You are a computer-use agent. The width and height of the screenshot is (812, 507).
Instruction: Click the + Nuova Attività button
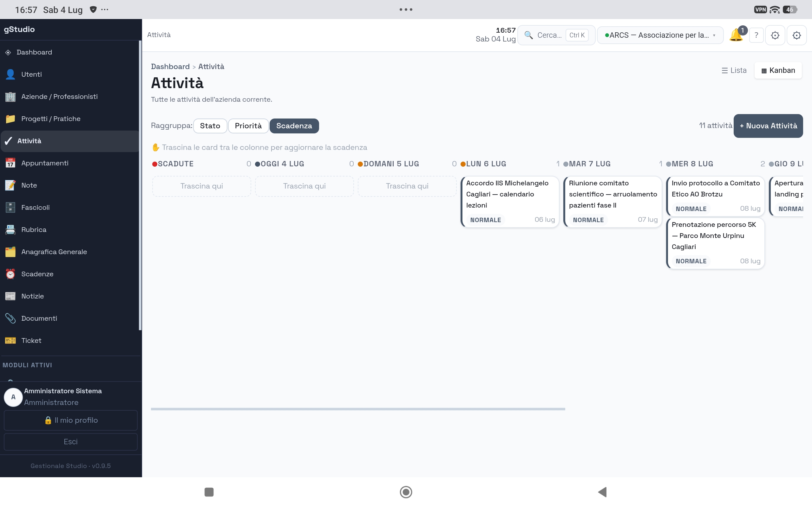[x=768, y=126]
